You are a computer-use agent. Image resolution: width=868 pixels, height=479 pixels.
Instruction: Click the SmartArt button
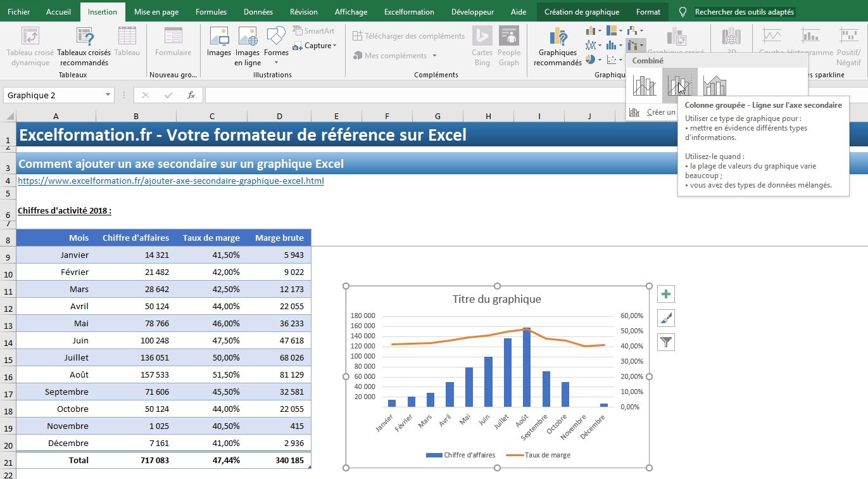click(x=314, y=30)
